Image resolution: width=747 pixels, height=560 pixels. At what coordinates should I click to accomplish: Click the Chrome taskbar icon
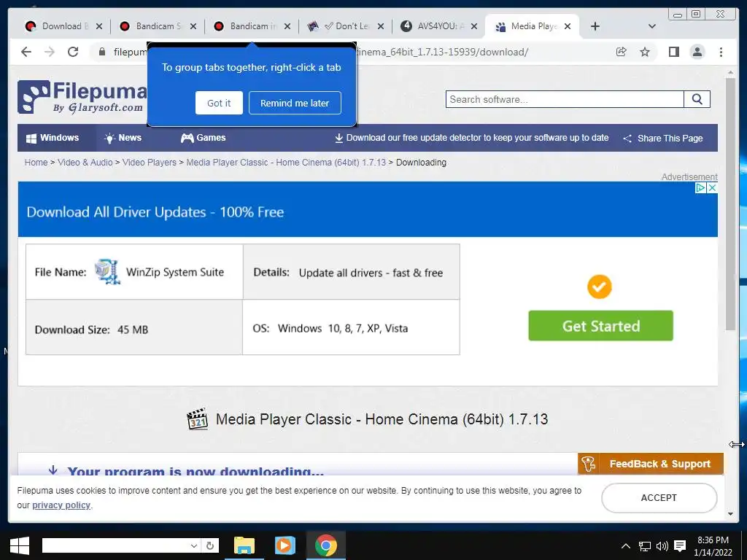tap(326, 545)
